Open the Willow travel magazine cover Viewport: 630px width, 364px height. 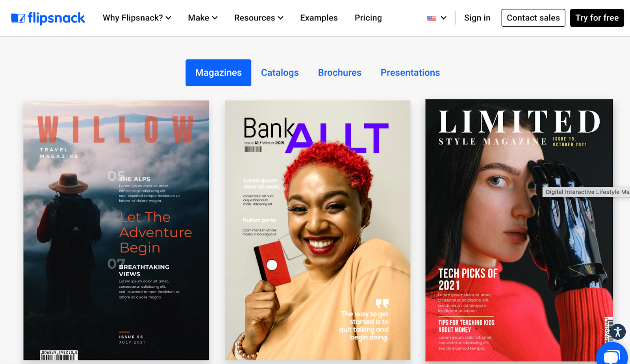pyautogui.click(x=116, y=230)
